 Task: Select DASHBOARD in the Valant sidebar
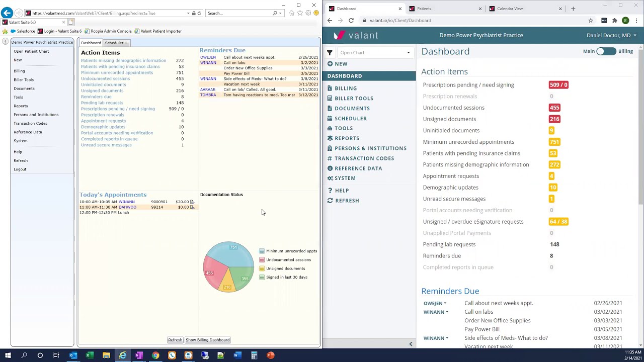click(369, 76)
